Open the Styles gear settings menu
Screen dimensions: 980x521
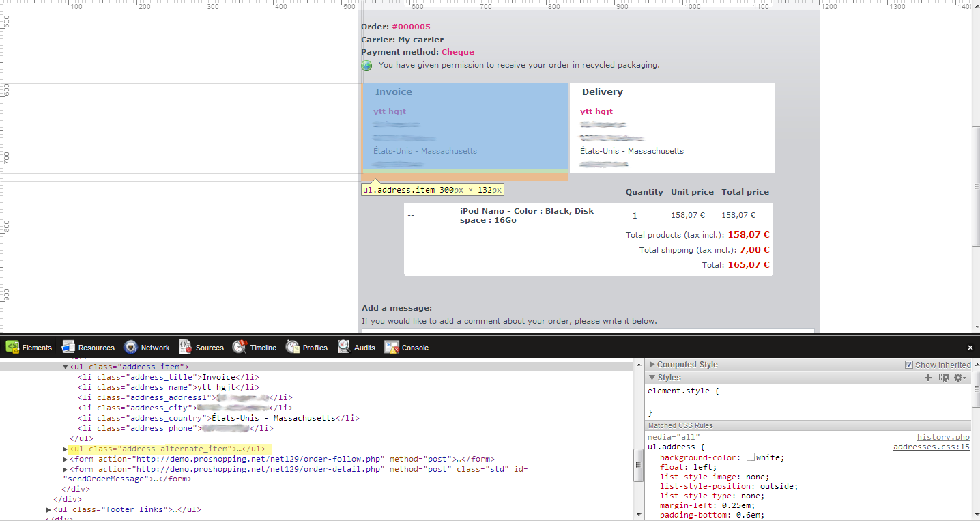coord(960,378)
